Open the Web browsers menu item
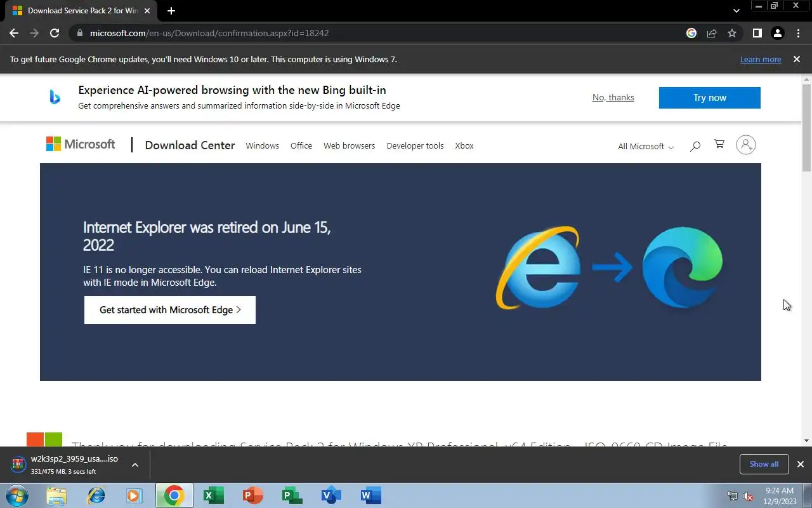This screenshot has width=812, height=508. click(349, 145)
